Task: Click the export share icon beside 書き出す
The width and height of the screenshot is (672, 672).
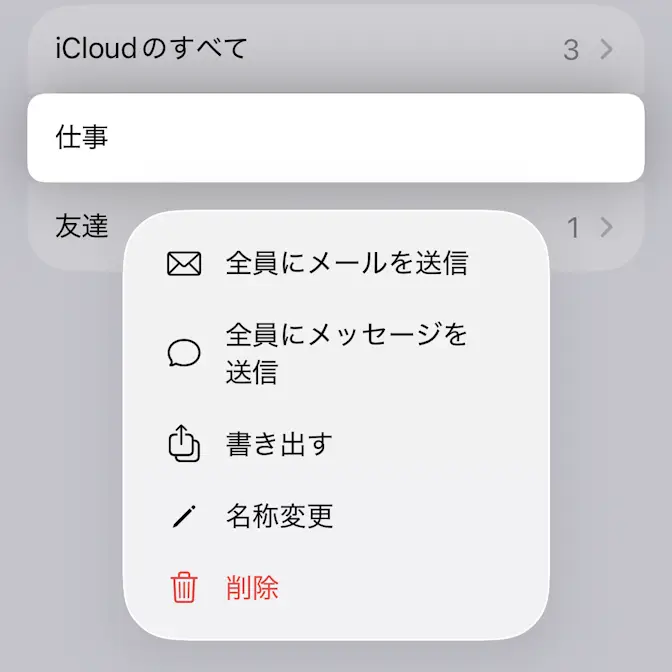Action: pyautogui.click(x=184, y=443)
